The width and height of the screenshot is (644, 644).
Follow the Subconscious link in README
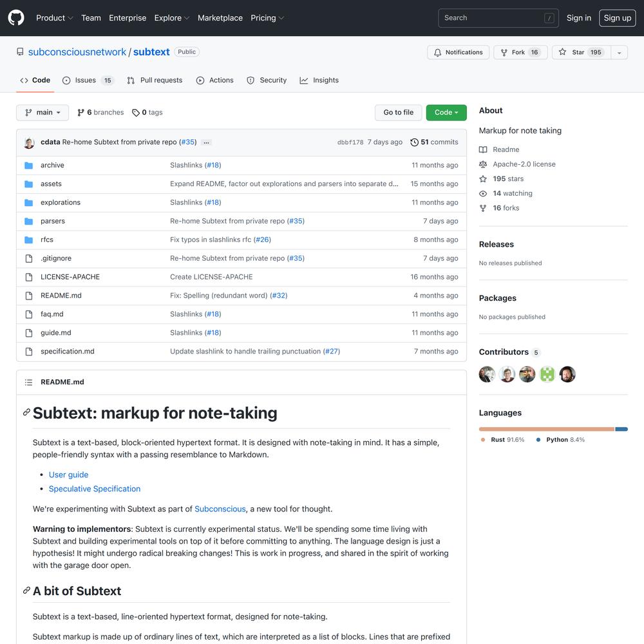pos(220,509)
